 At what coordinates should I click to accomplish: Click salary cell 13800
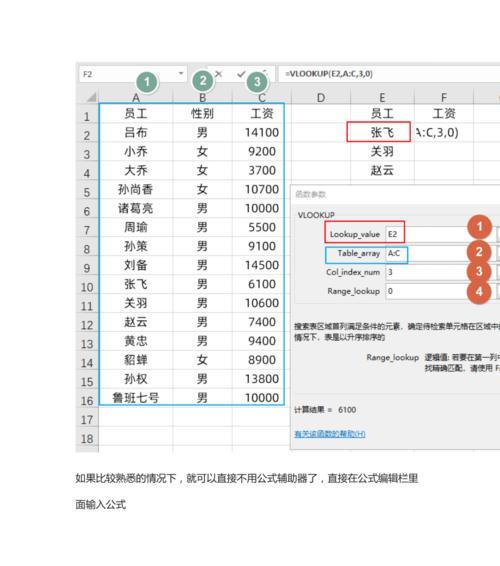tap(262, 379)
